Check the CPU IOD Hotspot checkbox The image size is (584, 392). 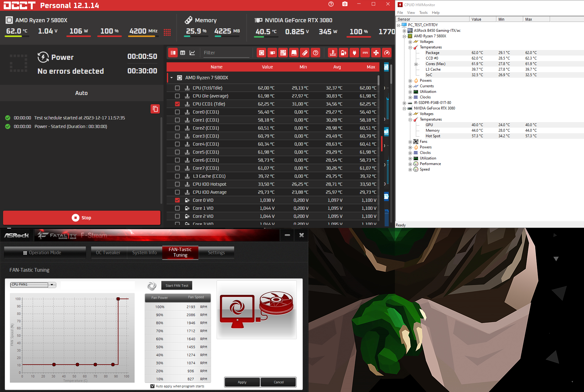[x=177, y=184]
